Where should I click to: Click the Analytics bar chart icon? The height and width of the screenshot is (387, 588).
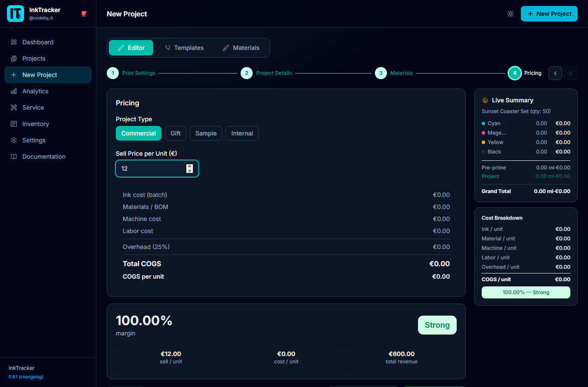(14, 91)
